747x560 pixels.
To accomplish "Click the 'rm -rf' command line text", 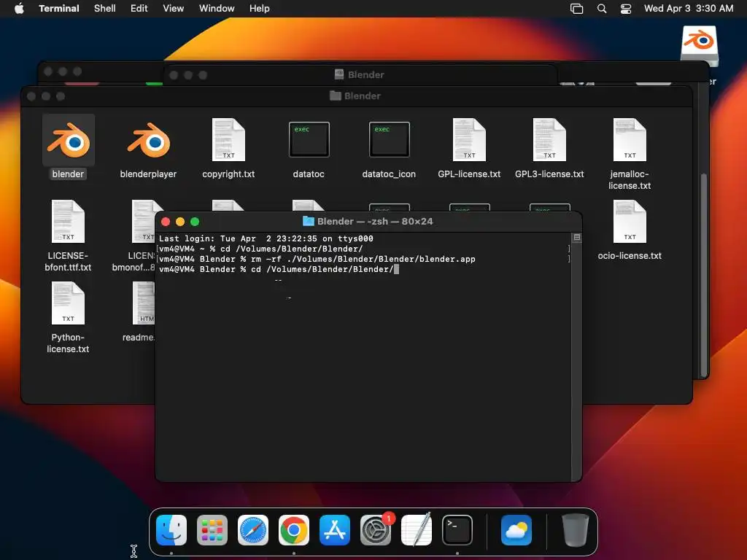I will [x=363, y=259].
